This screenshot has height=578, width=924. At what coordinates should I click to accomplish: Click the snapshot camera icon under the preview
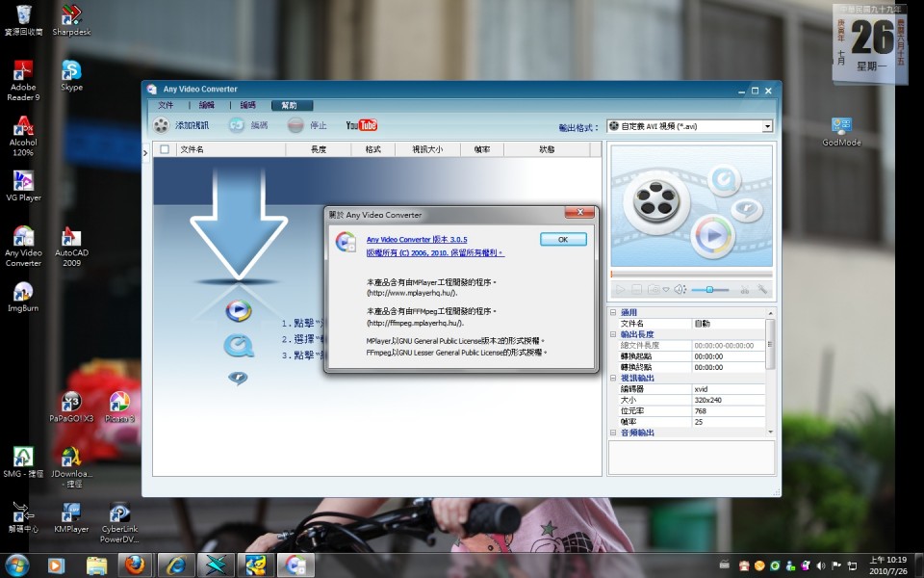click(x=654, y=289)
